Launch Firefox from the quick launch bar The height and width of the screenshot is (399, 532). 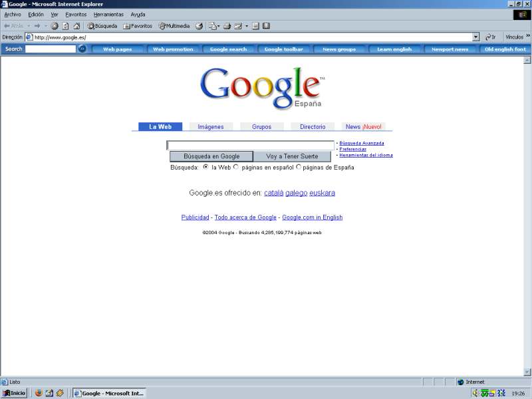click(x=39, y=393)
